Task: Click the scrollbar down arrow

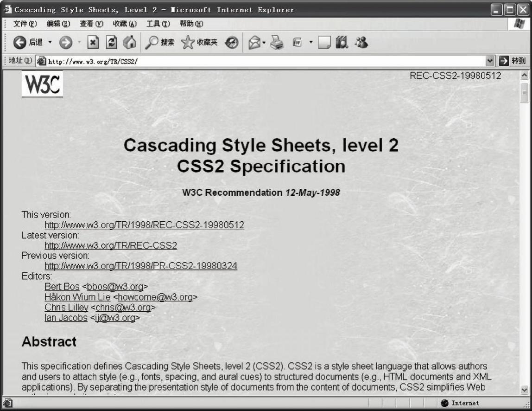Action: (524, 390)
